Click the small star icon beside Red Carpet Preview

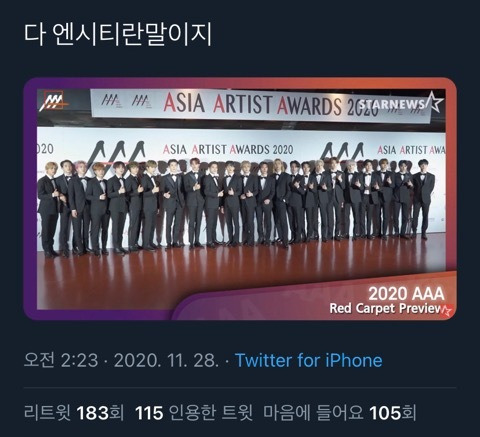tap(447, 310)
